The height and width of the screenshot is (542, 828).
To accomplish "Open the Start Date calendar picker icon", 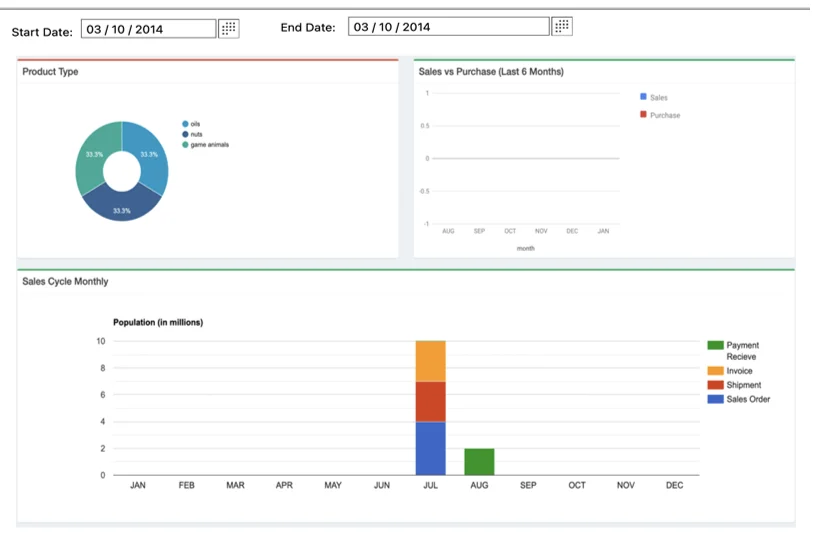I will pos(229,28).
